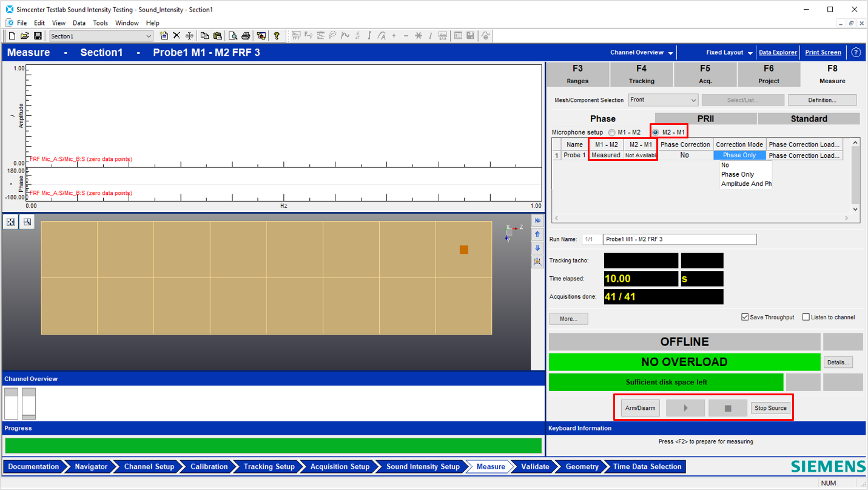Click the fit-all view icon in geometry
Image resolution: width=868 pixels, height=490 pixels.
pos(10,222)
